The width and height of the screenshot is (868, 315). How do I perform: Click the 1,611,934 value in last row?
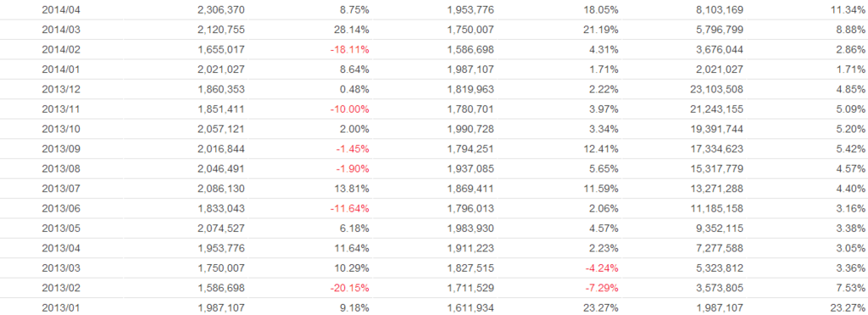coord(470,308)
